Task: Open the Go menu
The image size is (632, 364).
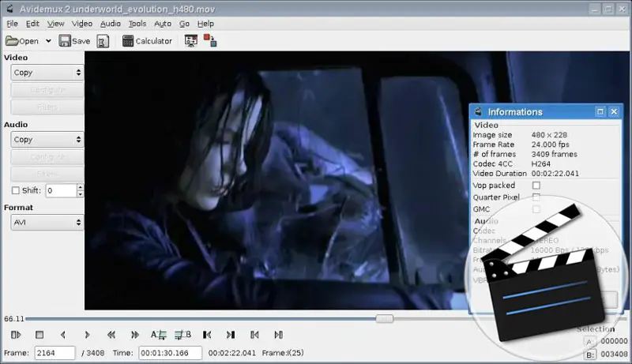Action: coord(184,24)
